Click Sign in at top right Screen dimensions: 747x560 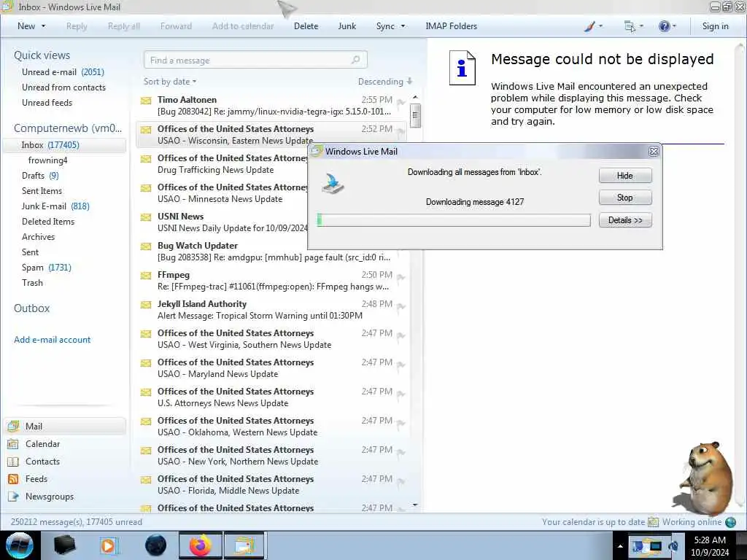coord(715,26)
